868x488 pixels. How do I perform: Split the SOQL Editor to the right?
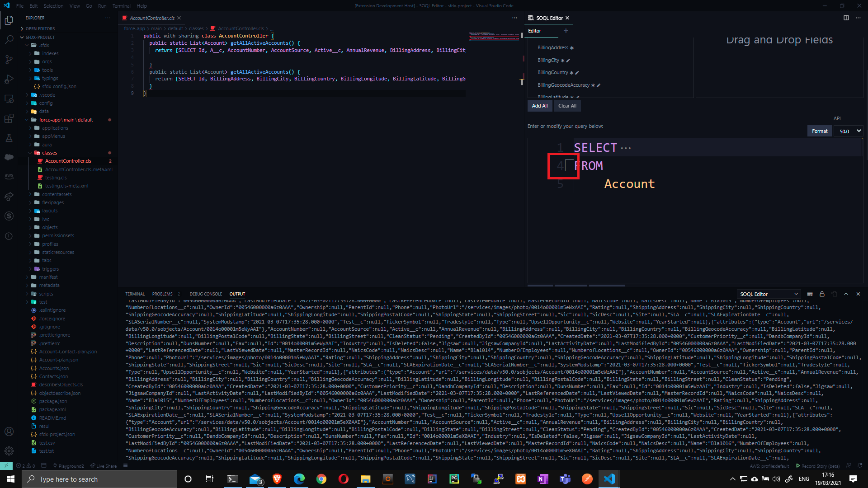(846, 18)
